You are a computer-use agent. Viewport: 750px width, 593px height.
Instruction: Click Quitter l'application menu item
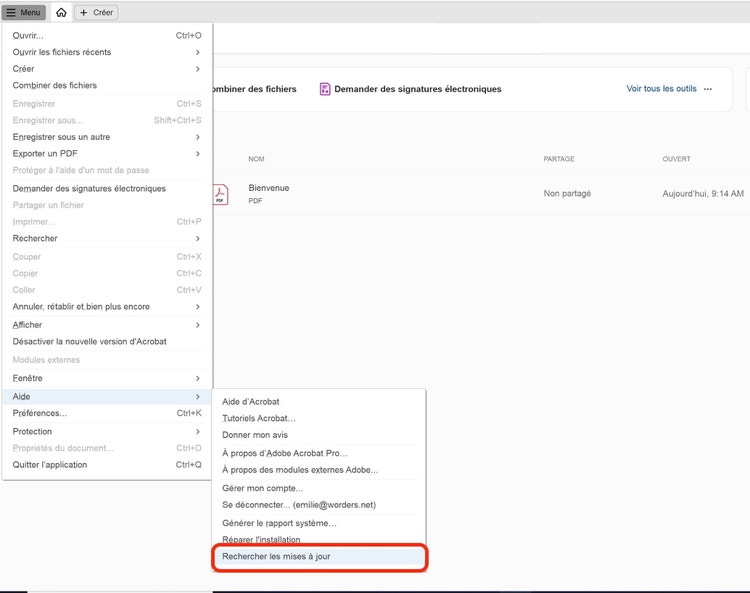50,464
